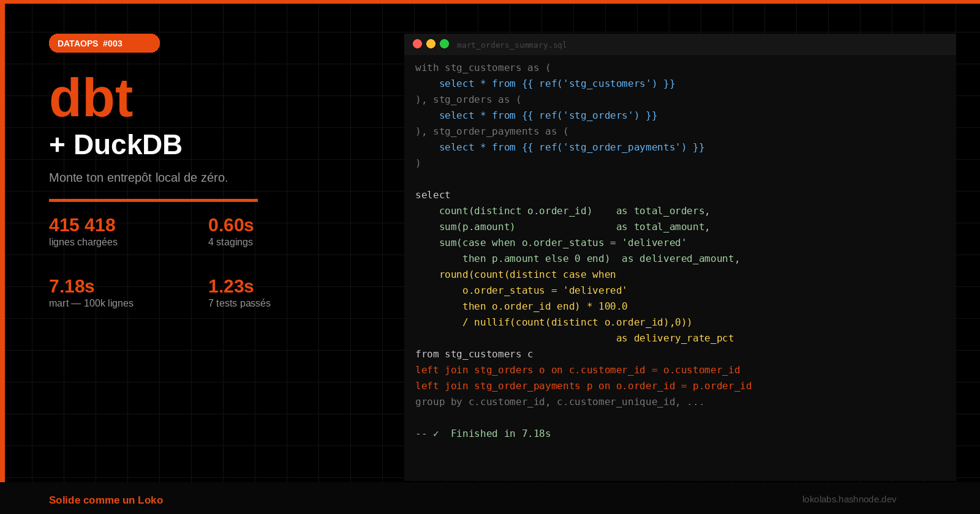Viewport: 980px width, 514px height.
Task: Click the '415 418' statistic value
Action: (x=82, y=225)
